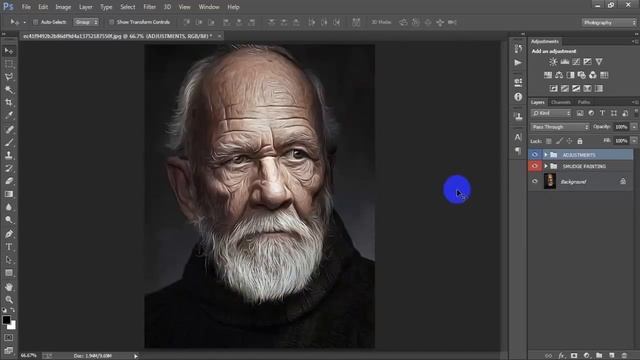Select the Path Selection tool

coord(9,260)
